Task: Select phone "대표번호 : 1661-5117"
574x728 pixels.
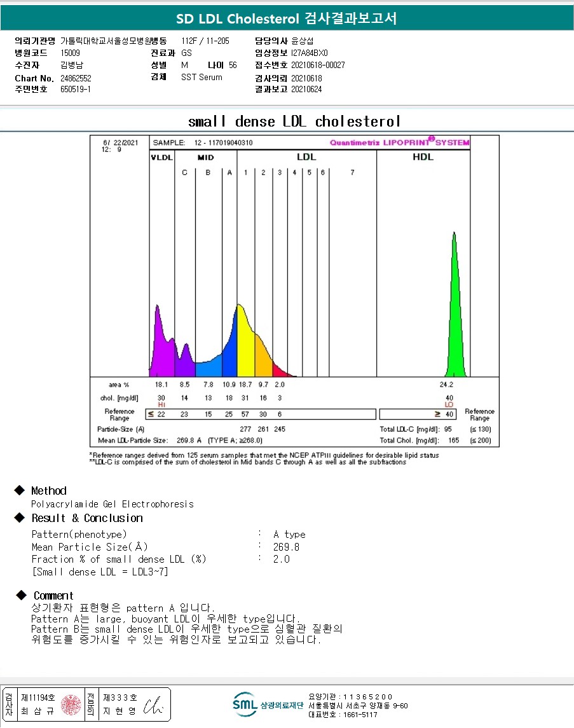Action: tap(343, 715)
